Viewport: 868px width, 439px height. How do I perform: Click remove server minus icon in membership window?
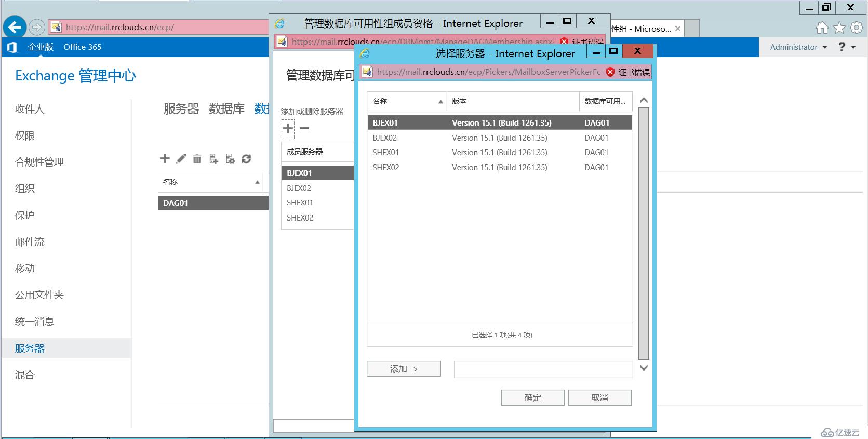304,128
